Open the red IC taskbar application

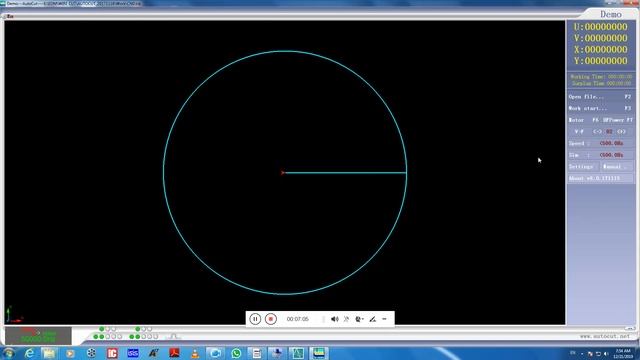(112, 353)
